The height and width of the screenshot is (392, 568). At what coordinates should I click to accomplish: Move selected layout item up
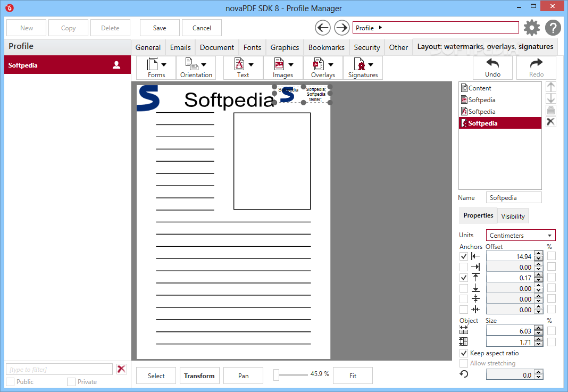(x=550, y=87)
